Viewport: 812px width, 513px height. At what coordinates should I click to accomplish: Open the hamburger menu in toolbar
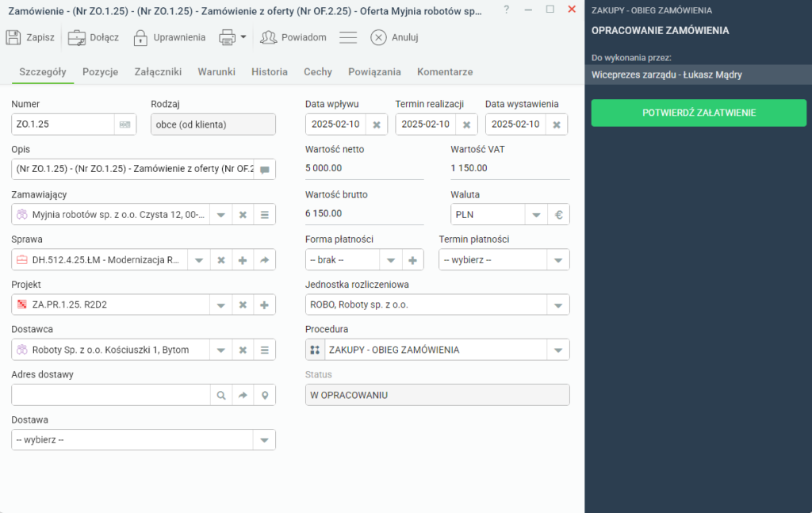click(348, 37)
